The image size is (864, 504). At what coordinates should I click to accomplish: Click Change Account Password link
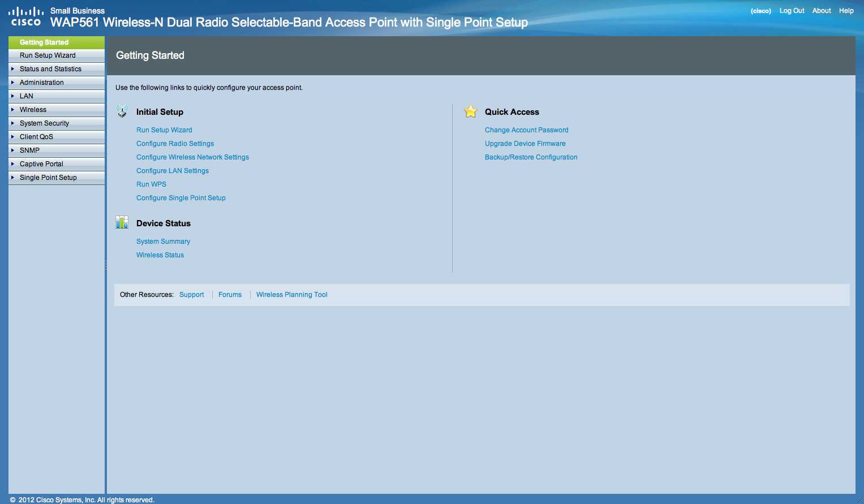pyautogui.click(x=526, y=130)
